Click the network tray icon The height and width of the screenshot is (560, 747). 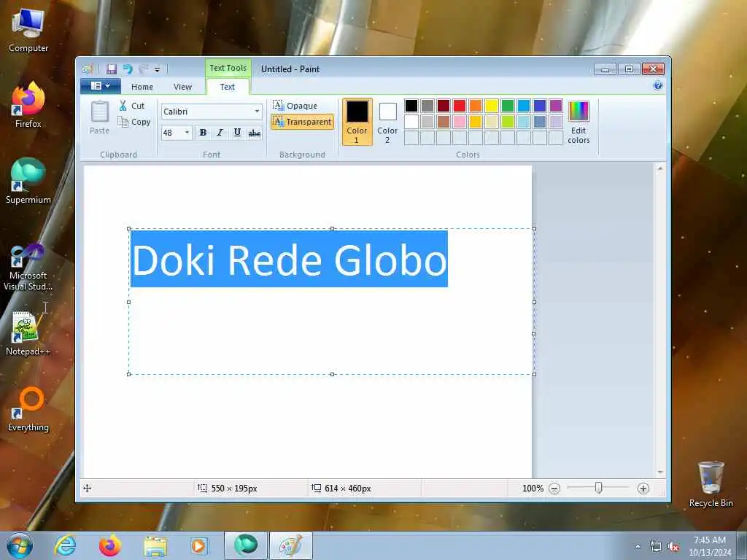pyautogui.click(x=656, y=547)
